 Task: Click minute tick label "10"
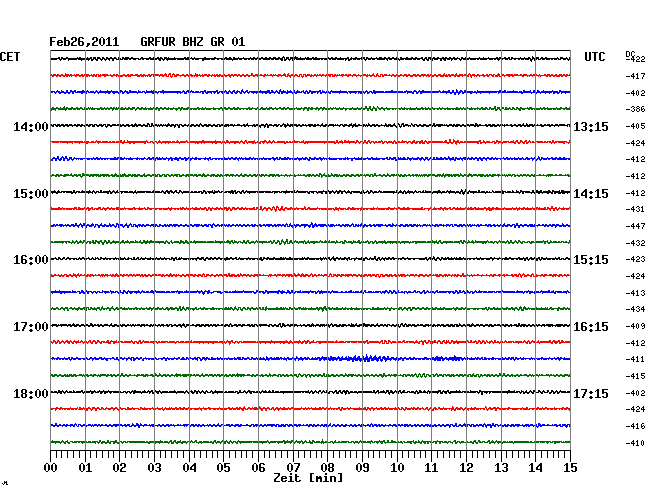397,468
